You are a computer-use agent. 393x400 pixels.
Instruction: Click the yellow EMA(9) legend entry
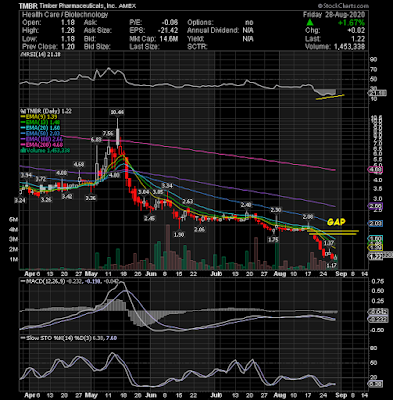click(39, 117)
